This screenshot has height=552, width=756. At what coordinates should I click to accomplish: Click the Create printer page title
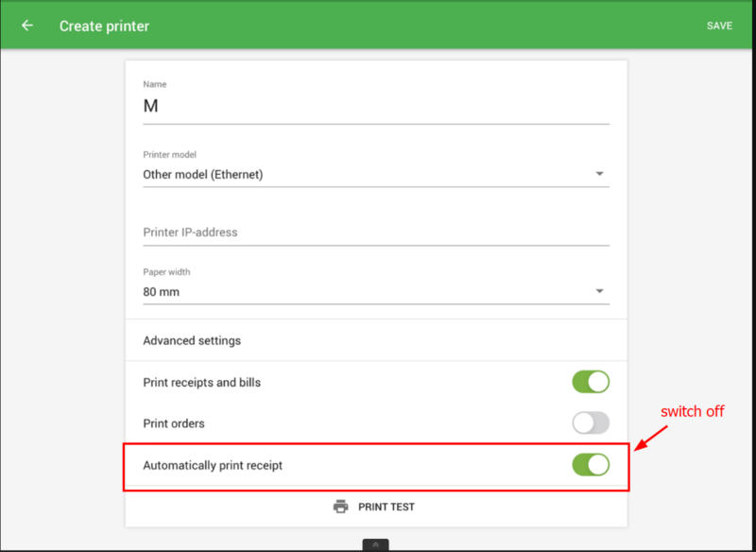(104, 26)
